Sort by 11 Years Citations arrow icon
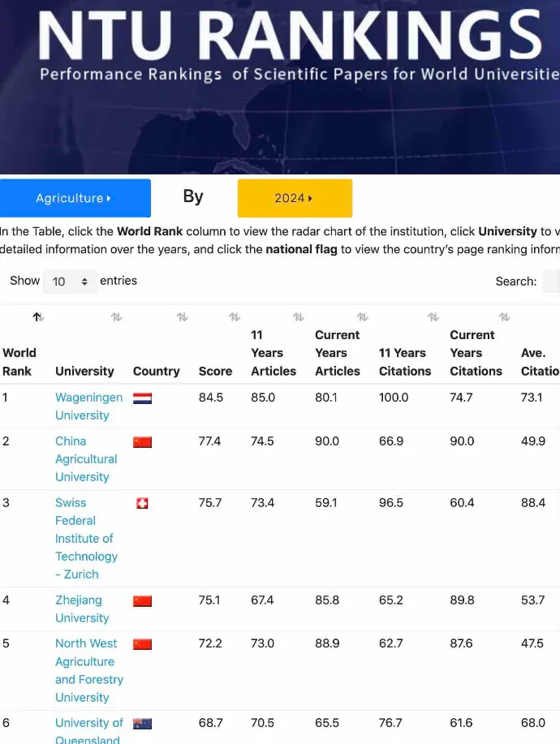 [x=433, y=317]
